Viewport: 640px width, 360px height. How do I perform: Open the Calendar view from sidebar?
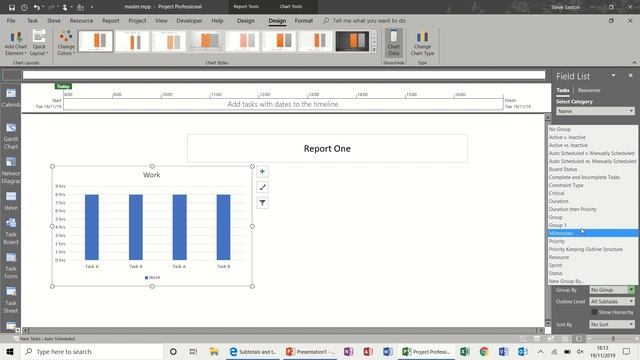point(11,98)
